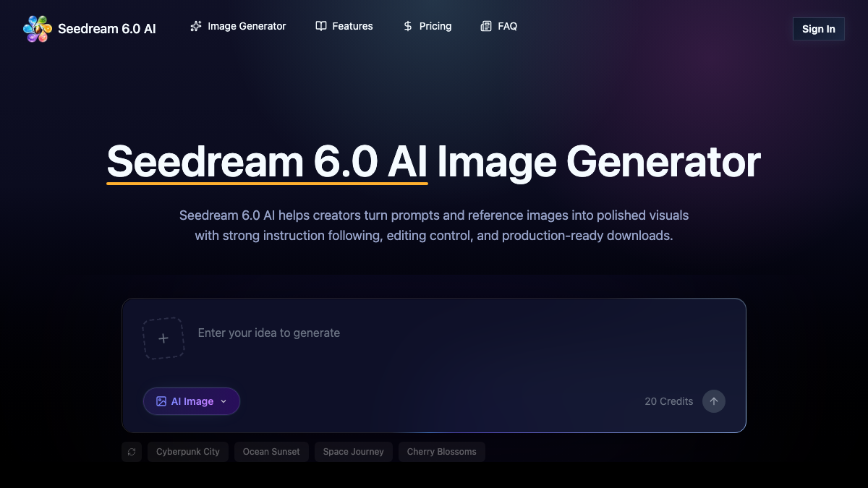Open the Pricing page

(x=427, y=26)
